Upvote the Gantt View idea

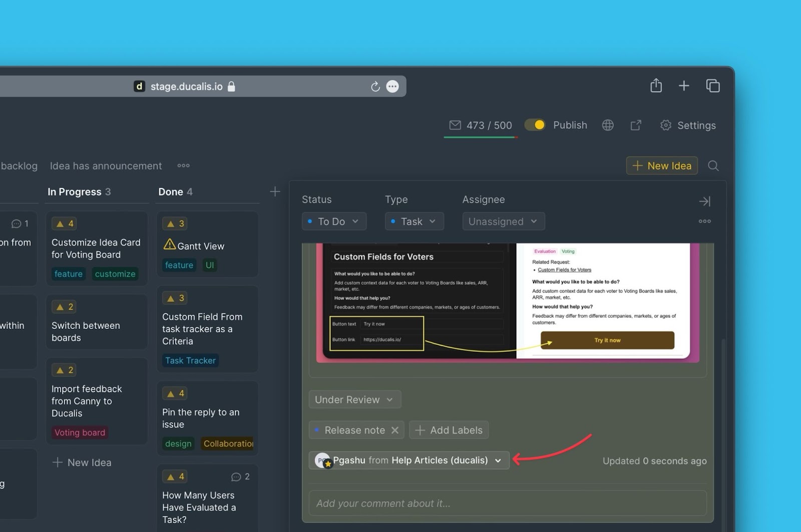175,224
